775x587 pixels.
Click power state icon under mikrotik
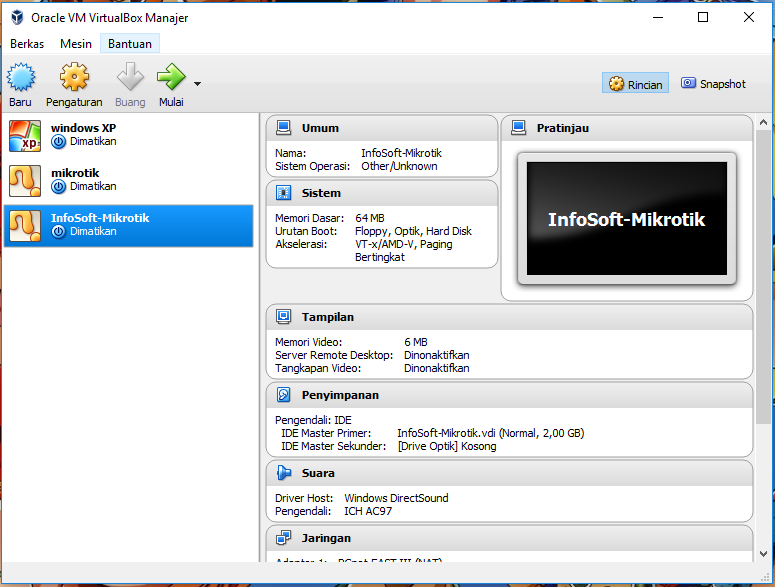point(58,187)
